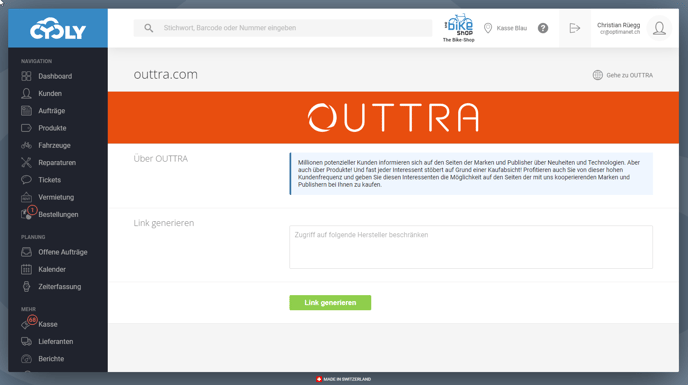The image size is (688, 385).
Task: Click the magnifier search icon
Action: [x=149, y=28]
